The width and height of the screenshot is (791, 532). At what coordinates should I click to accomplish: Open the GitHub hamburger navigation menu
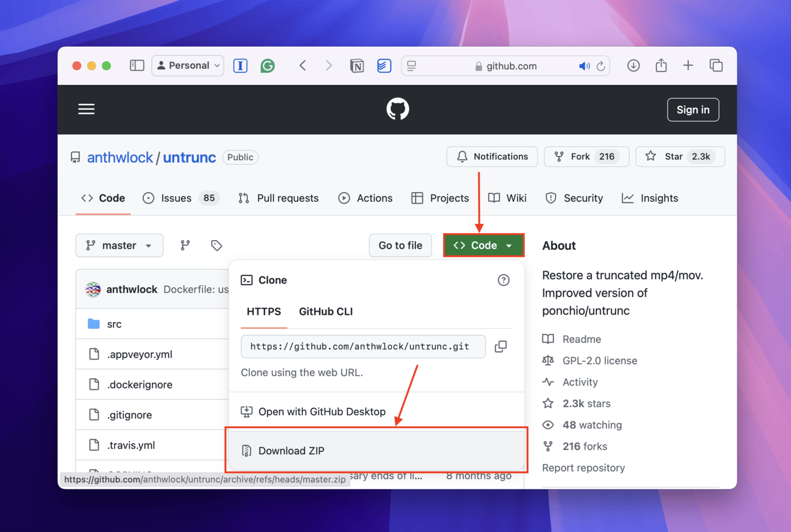point(87,109)
